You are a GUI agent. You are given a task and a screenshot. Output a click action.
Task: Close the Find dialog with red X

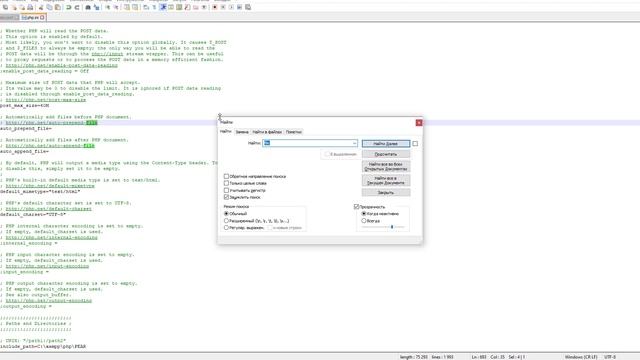click(419, 122)
